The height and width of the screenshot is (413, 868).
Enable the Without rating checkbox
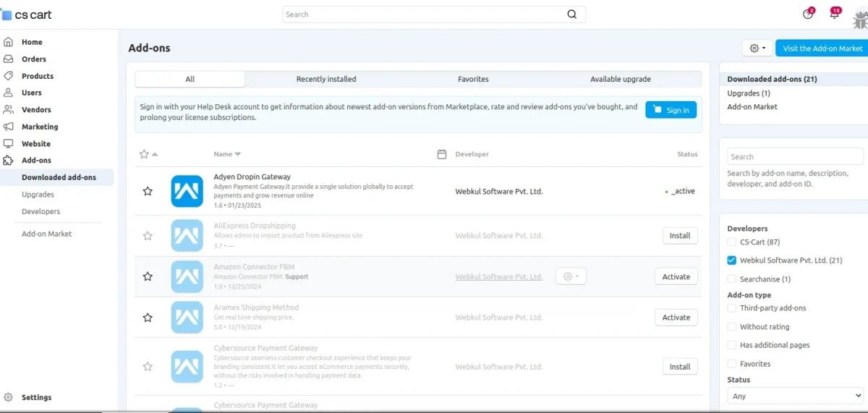coord(732,327)
